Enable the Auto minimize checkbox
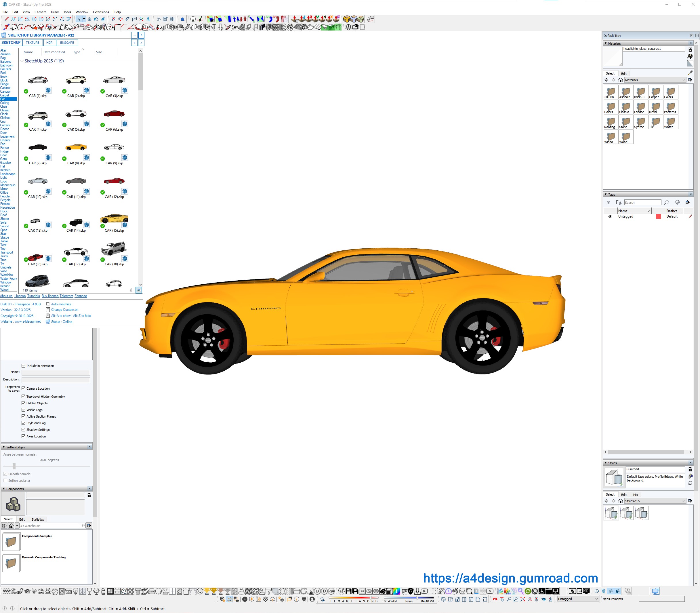 click(x=48, y=304)
